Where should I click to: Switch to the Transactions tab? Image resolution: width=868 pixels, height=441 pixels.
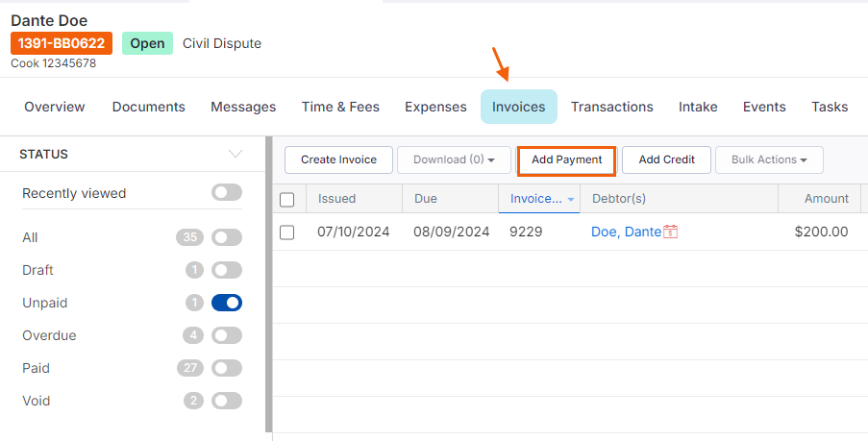coord(611,107)
